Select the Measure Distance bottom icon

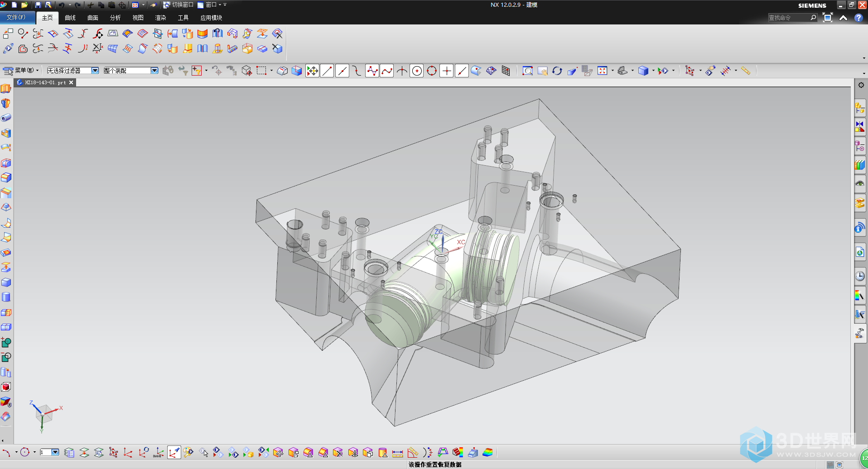tap(397, 452)
